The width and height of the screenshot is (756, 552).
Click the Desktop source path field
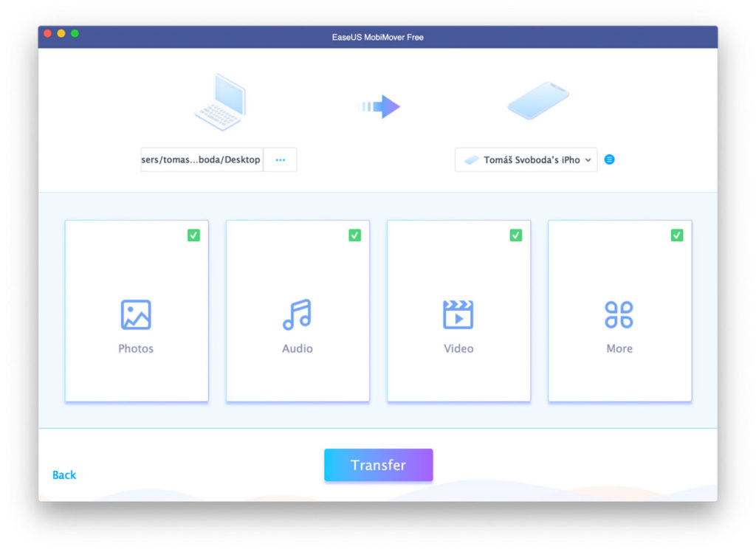click(x=202, y=159)
